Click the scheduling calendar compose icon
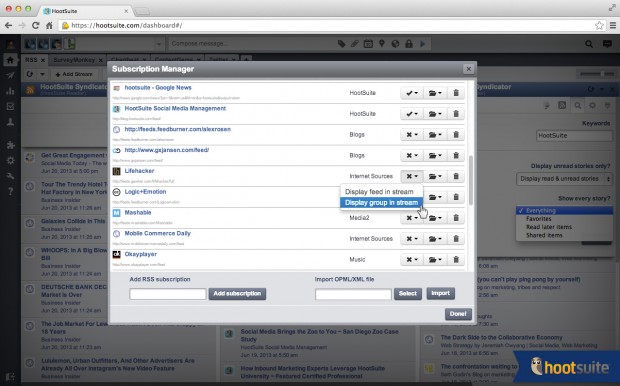 tap(368, 44)
